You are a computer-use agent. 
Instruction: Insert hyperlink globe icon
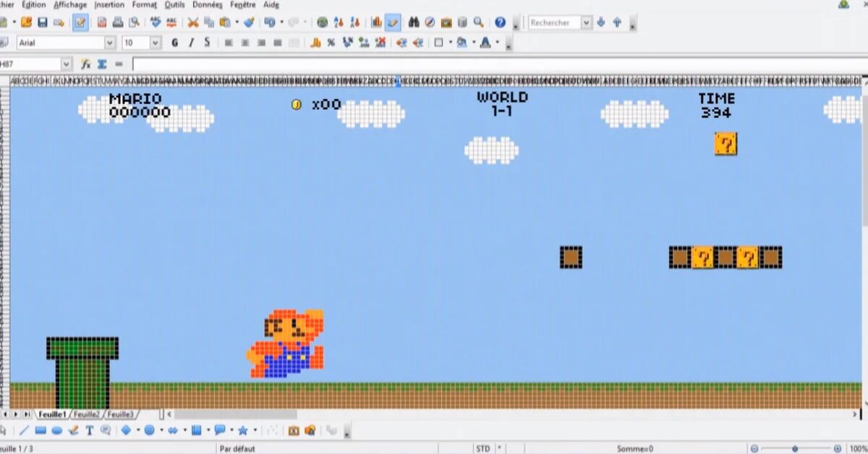click(323, 22)
